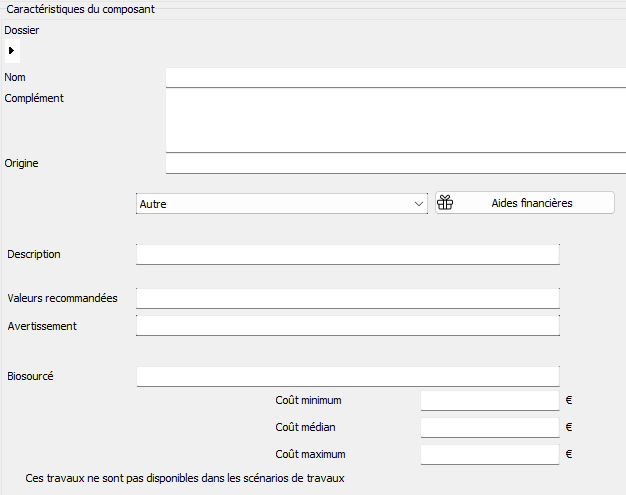Focus the Nom text field
Screen dimensions: 626x495
pyautogui.click(x=396, y=77)
